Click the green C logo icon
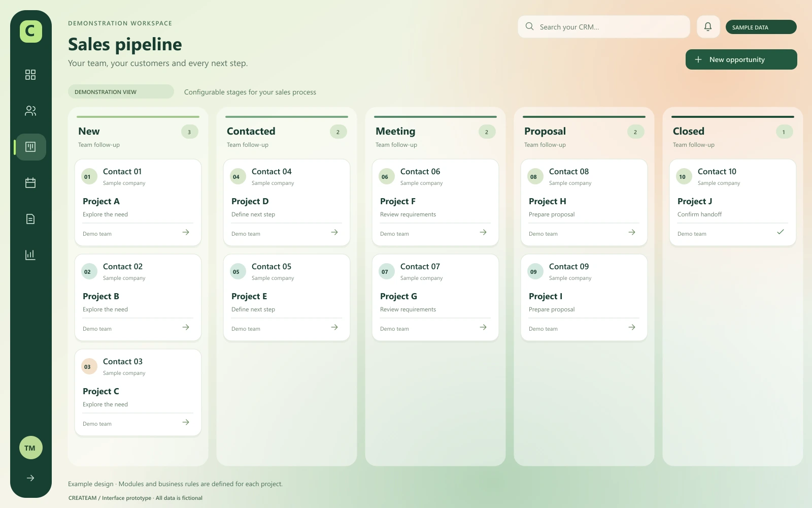 (x=31, y=31)
